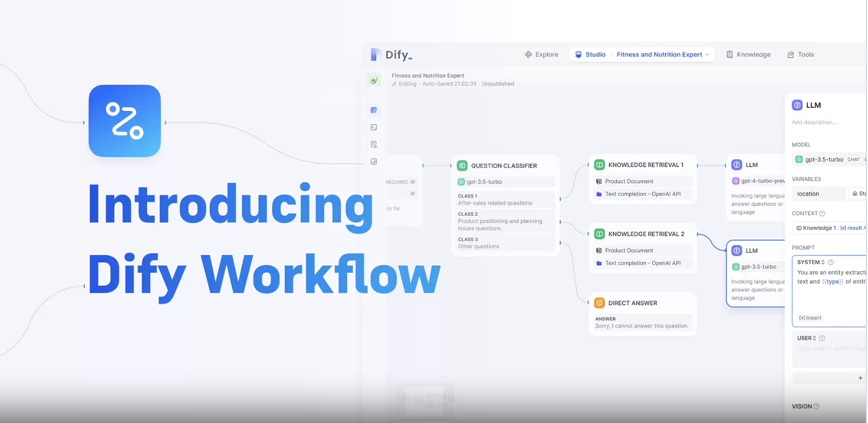
Task: Open the Tools tab
Action: pos(800,54)
